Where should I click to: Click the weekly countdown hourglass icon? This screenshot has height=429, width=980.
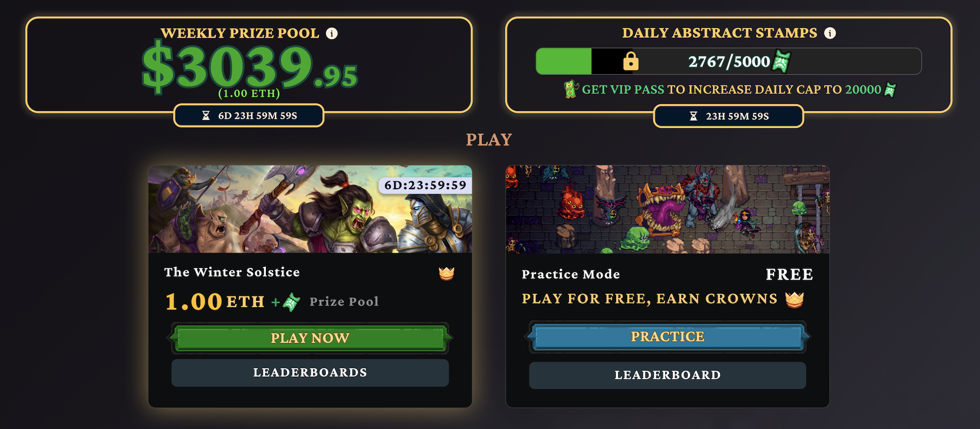coord(206,116)
